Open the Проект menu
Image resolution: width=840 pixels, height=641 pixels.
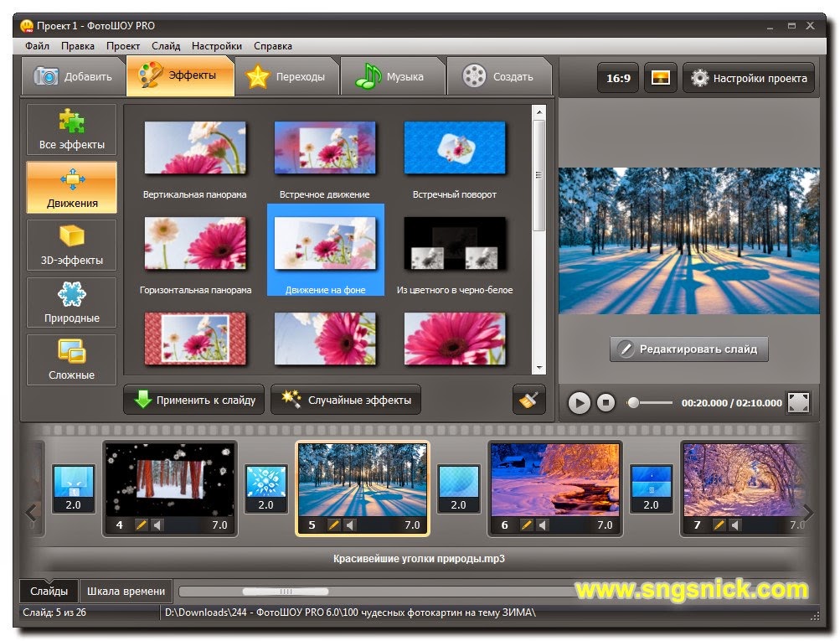tap(122, 46)
